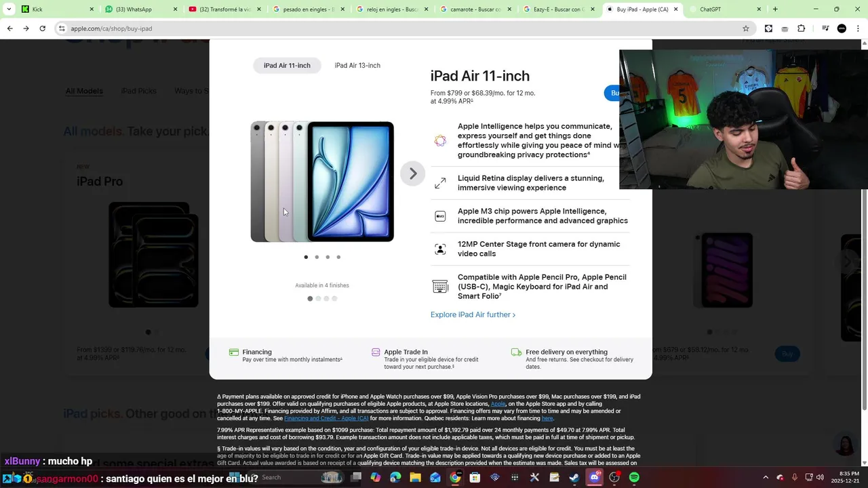Click the browser forward arrow
The width and height of the screenshot is (868, 488).
[26, 28]
